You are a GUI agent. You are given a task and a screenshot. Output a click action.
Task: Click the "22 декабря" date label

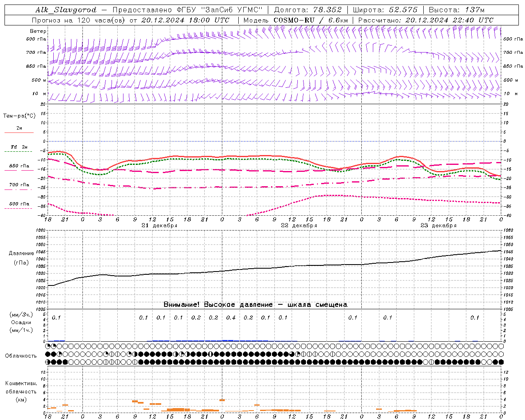coord(299,226)
